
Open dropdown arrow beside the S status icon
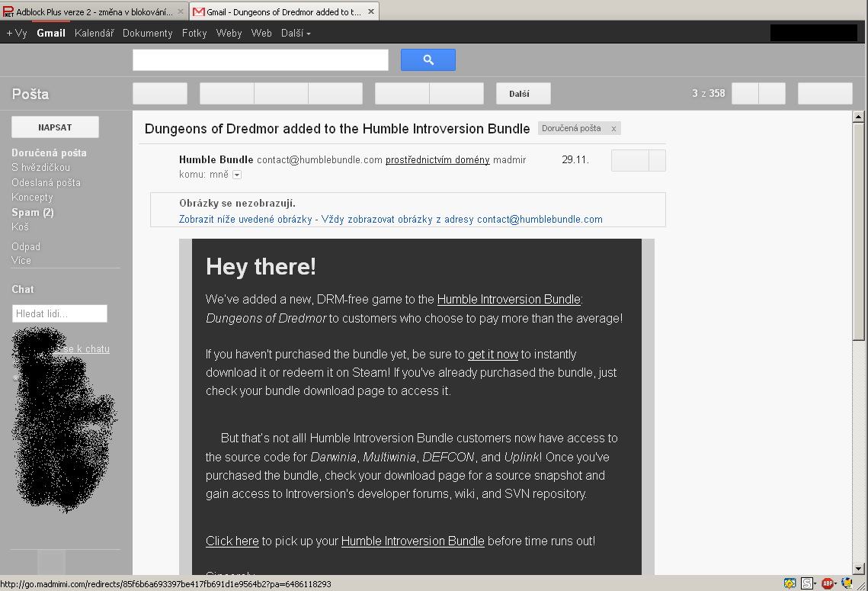point(815,584)
